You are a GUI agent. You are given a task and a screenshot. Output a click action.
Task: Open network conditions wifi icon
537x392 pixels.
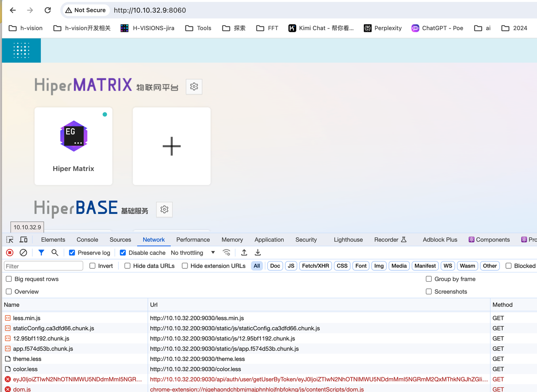[227, 252]
